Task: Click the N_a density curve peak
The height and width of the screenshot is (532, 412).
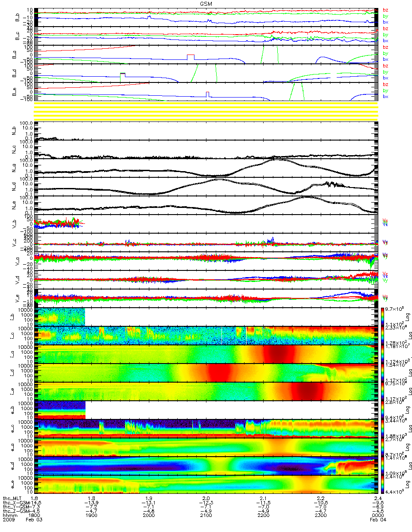Action: 277,160
